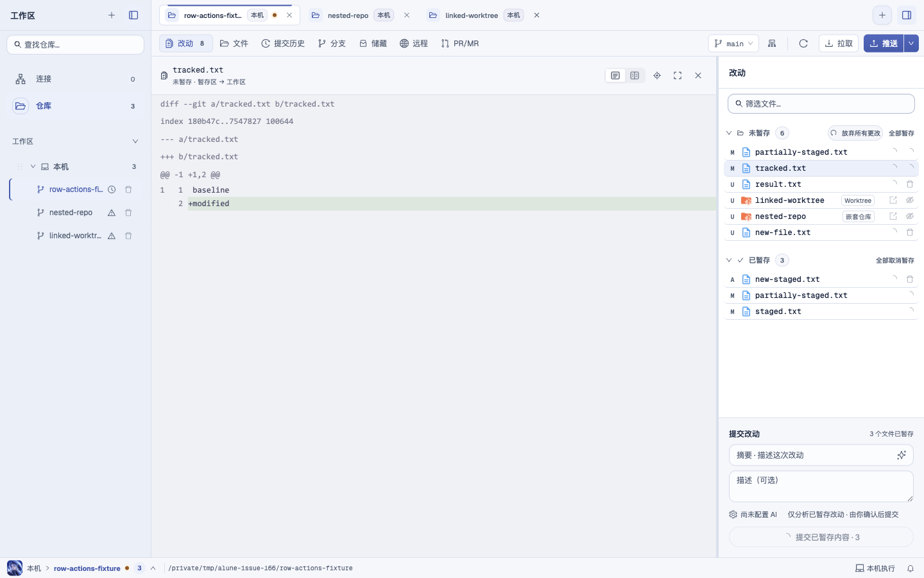924x578 pixels.
Task: Collapse the 未暂存 unstaged section
Action: [x=729, y=133]
